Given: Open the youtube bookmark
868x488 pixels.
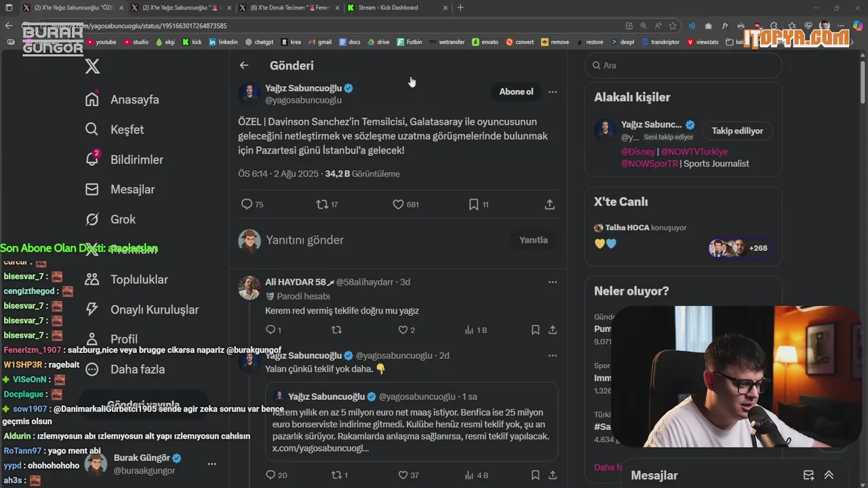Looking at the screenshot, I should (x=101, y=42).
